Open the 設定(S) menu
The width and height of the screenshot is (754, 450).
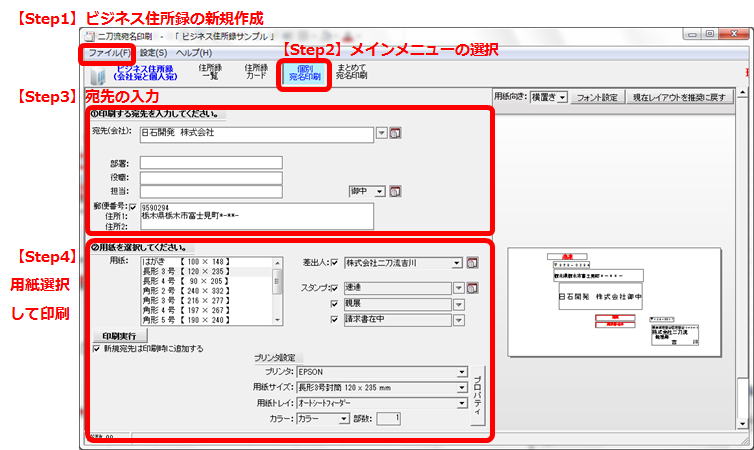(x=153, y=52)
